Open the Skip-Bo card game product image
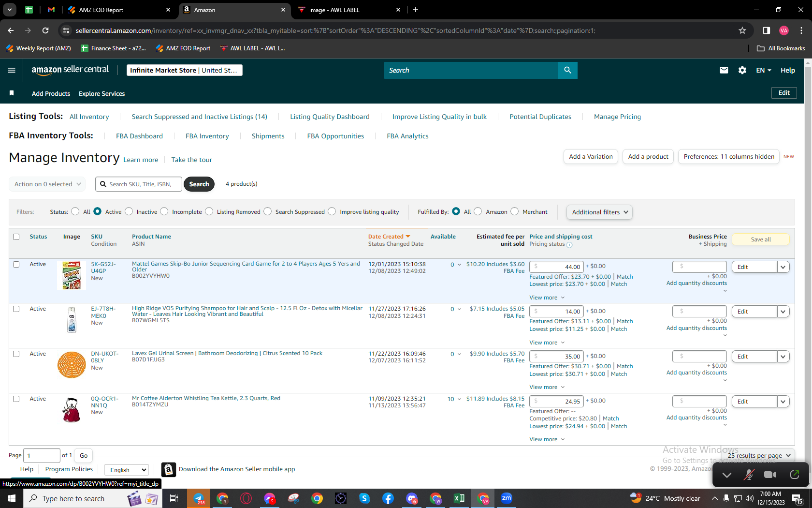 (x=72, y=275)
